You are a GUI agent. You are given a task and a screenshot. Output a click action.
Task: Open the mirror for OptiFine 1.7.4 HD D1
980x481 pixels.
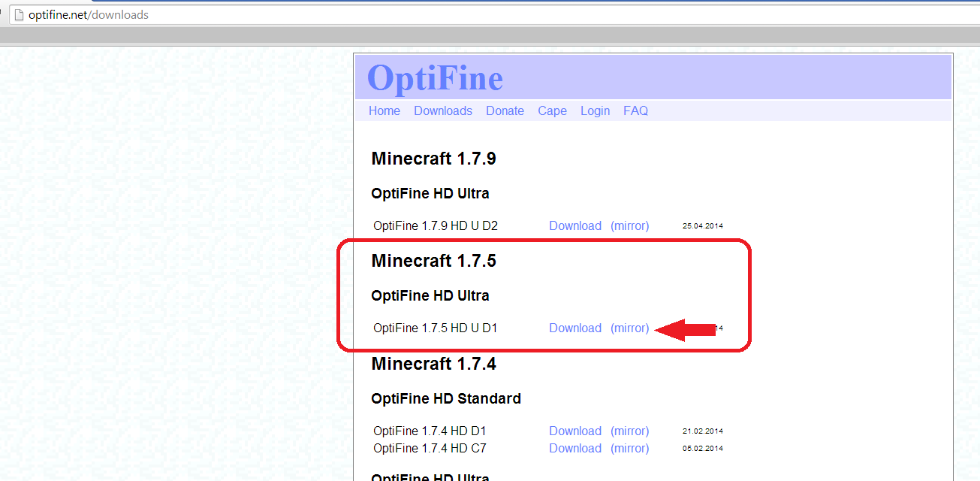(630, 431)
